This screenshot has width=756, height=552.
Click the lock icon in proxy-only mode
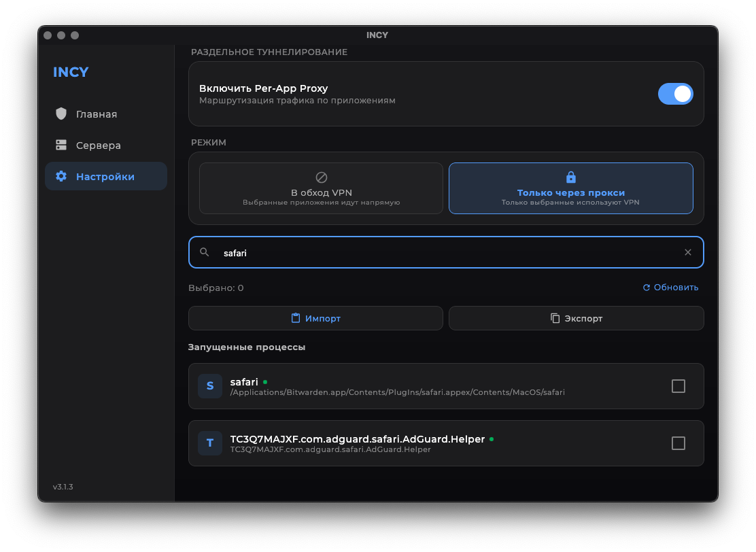coord(571,177)
